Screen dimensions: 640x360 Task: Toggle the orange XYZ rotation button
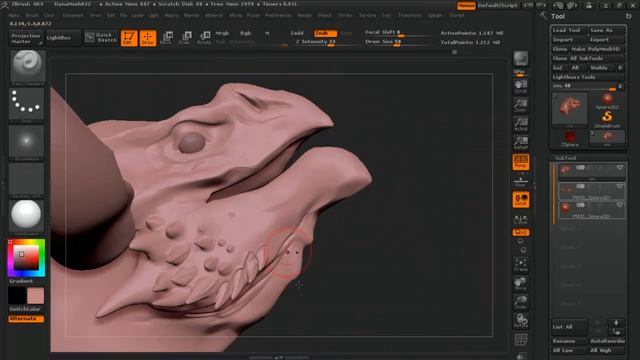[521, 232]
